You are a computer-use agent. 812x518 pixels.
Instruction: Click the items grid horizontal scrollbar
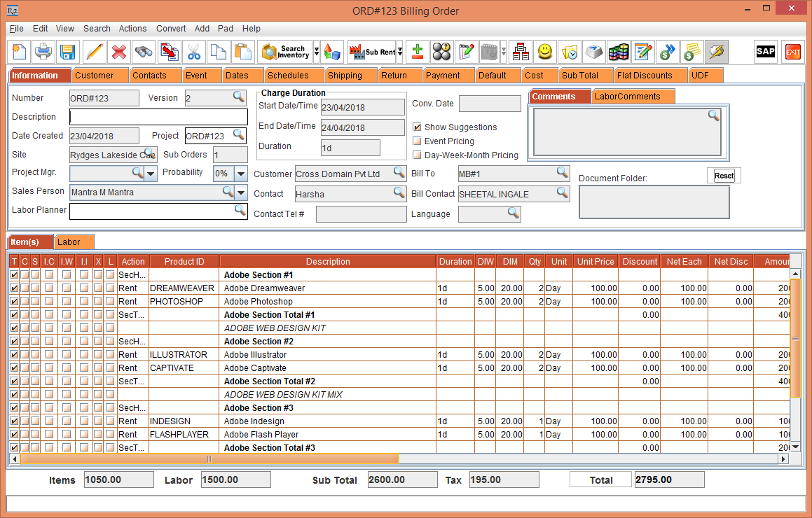(209, 459)
